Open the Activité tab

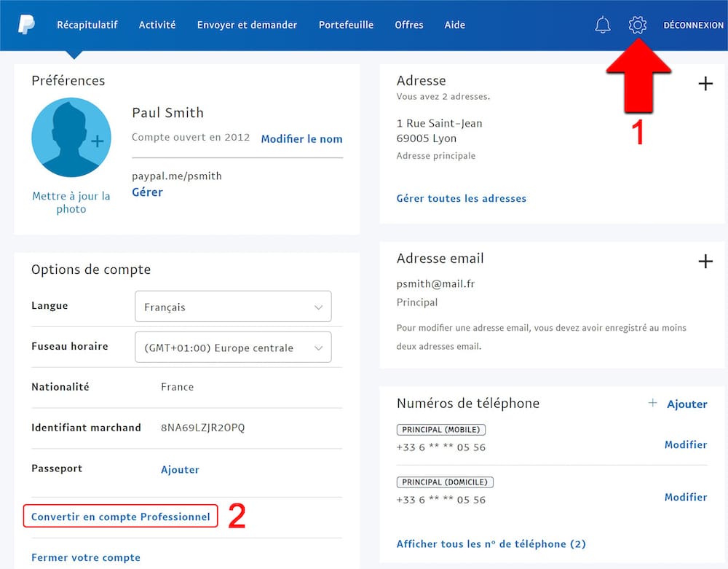pyautogui.click(x=157, y=25)
